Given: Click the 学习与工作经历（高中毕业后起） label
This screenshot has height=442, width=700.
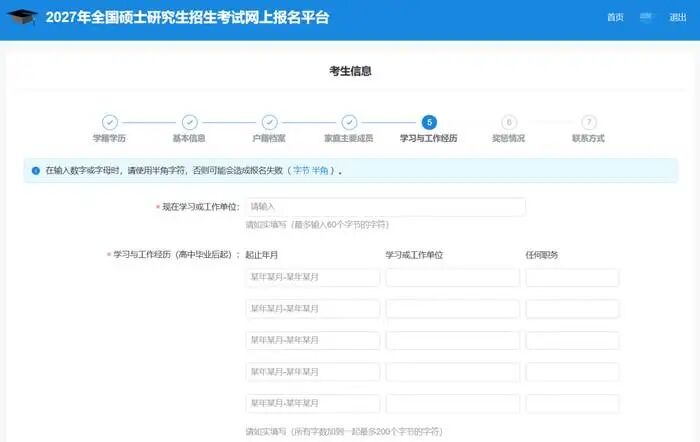Looking at the screenshot, I should tap(176, 254).
